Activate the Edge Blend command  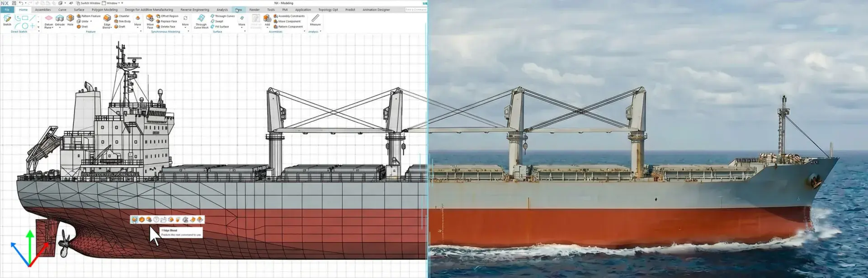click(107, 21)
